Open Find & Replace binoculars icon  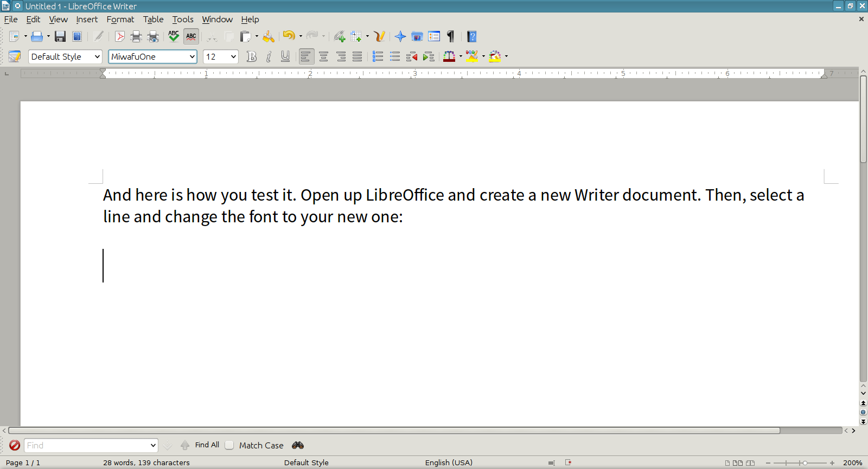[x=298, y=445]
